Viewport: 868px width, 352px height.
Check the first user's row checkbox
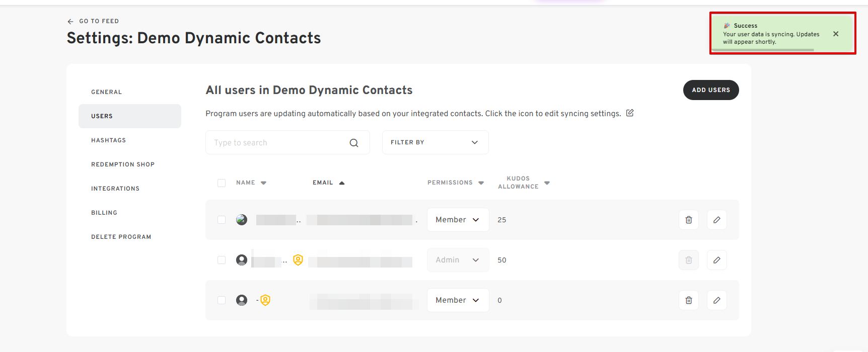[x=222, y=220]
